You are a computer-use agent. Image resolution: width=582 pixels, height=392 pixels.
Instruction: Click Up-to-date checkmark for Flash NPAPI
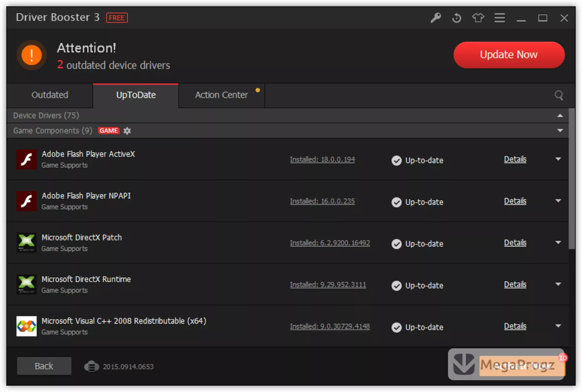[396, 202]
